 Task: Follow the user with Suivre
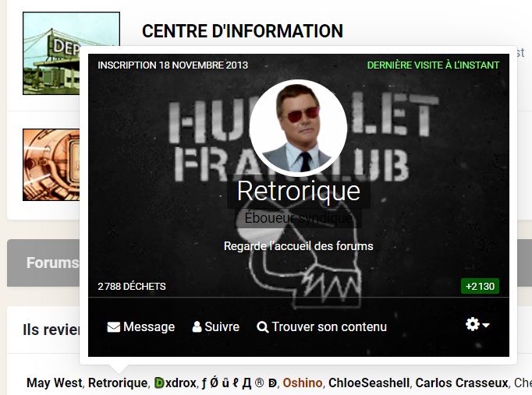tap(216, 327)
